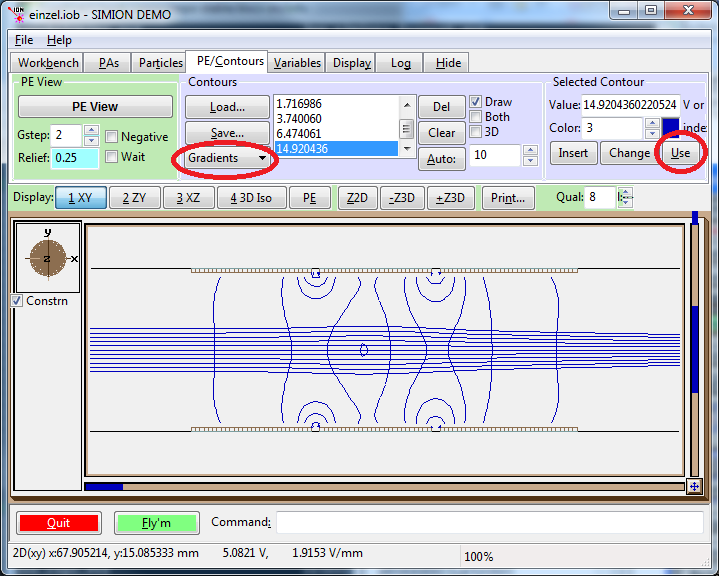Click the SIMION app icon in title bar

point(17,14)
